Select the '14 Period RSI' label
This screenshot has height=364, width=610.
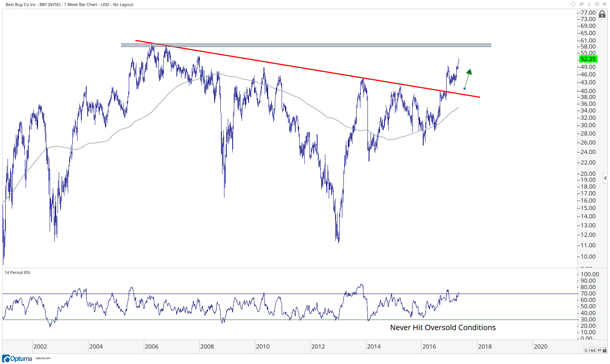point(17,273)
